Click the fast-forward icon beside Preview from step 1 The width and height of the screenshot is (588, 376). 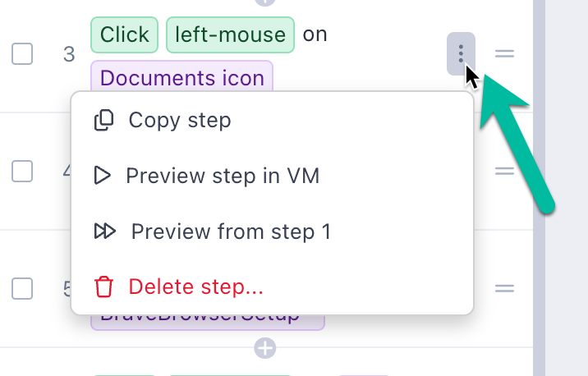click(104, 232)
